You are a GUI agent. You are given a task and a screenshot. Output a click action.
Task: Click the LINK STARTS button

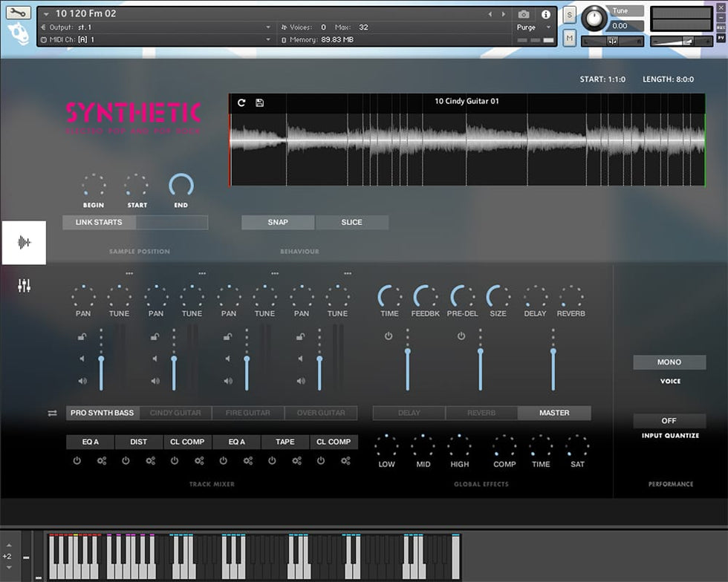click(x=99, y=222)
